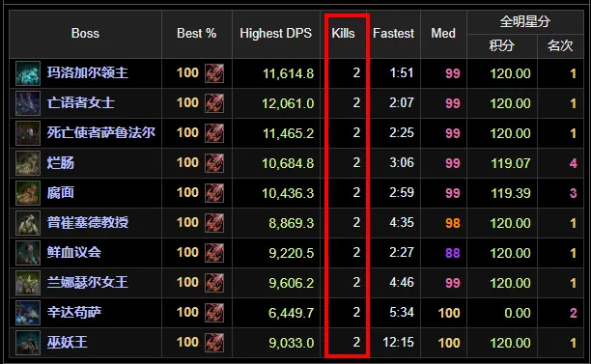Click the 9,033.0 DPS value
Viewport: 591px width, 364px height.
(292, 343)
